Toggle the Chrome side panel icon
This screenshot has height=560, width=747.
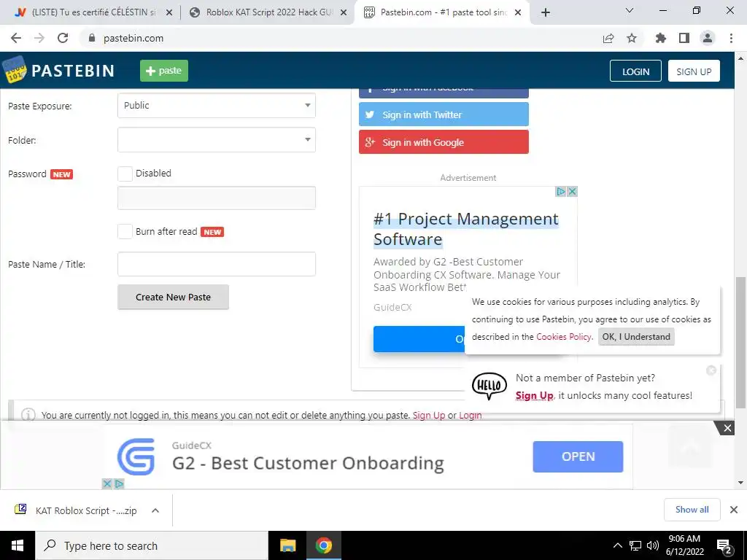(684, 38)
